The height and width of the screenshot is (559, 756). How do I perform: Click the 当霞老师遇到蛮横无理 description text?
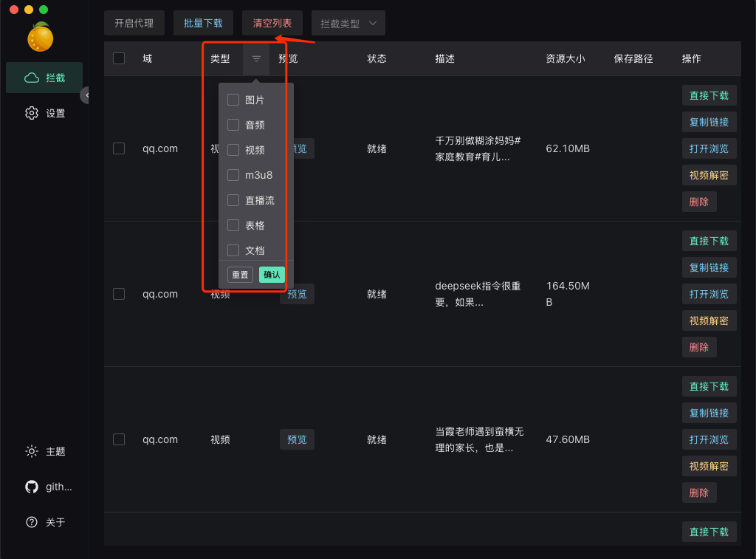[x=479, y=439]
